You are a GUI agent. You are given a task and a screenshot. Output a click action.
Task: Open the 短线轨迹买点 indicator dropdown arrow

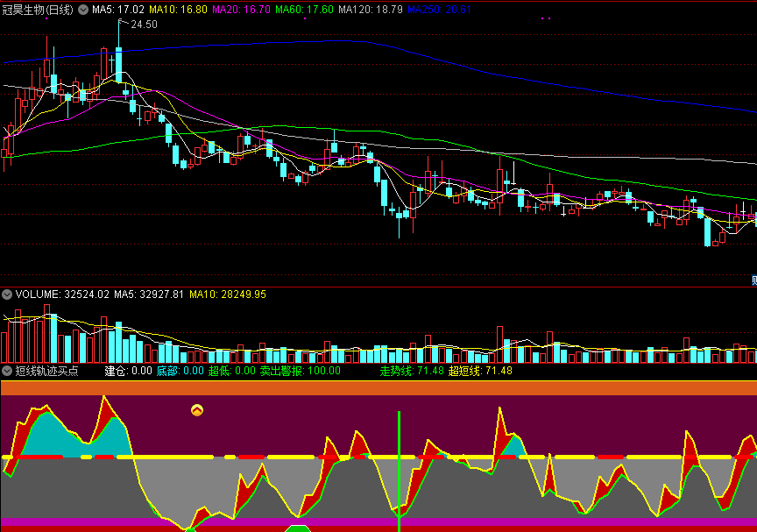tap(7, 371)
